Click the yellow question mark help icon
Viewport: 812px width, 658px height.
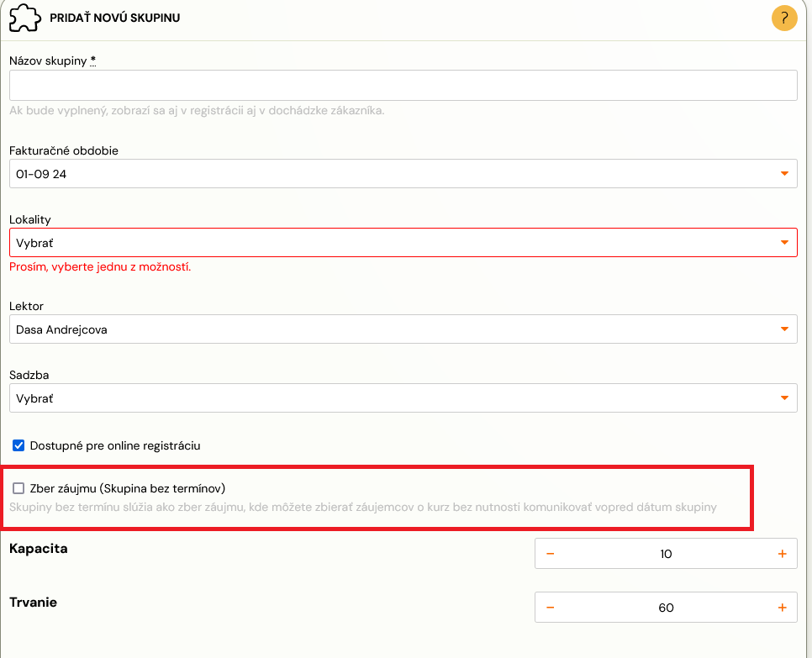784,18
